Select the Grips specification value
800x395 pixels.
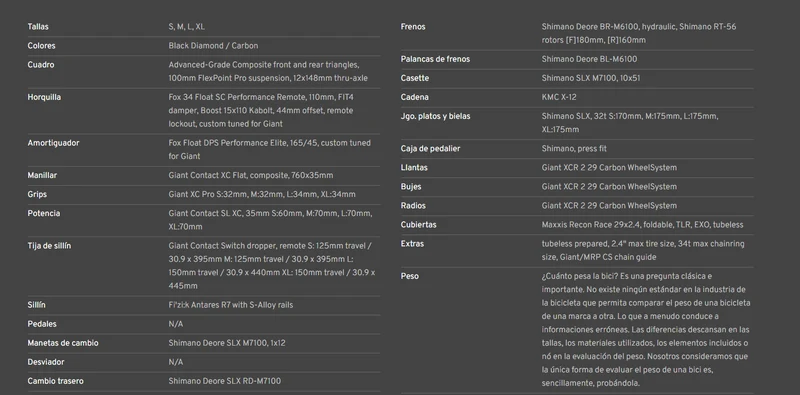click(x=262, y=194)
